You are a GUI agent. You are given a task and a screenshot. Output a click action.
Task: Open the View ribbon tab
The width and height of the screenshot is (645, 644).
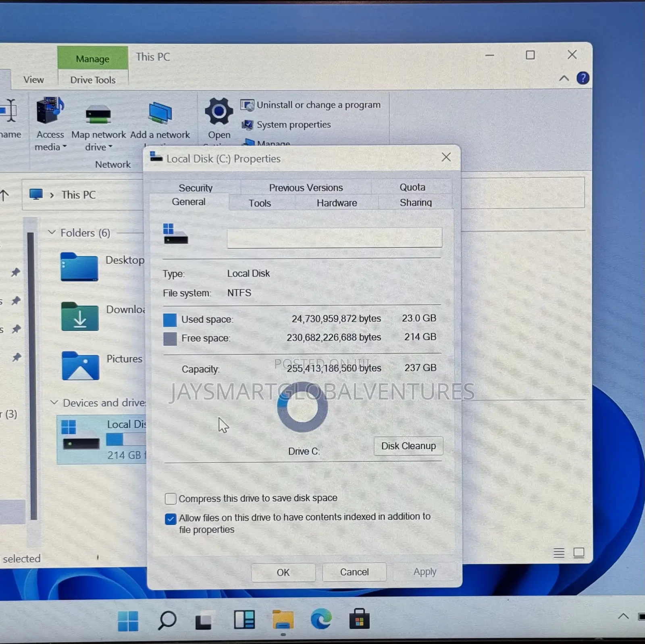[33, 79]
